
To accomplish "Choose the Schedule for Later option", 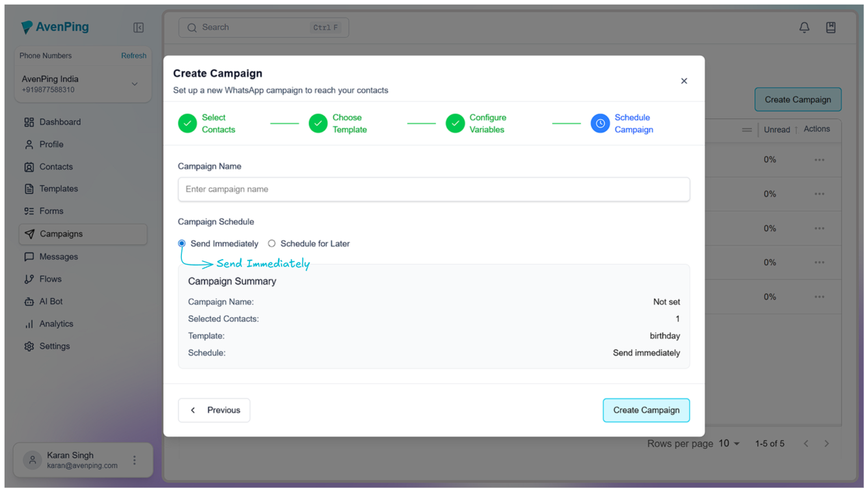I will point(272,244).
